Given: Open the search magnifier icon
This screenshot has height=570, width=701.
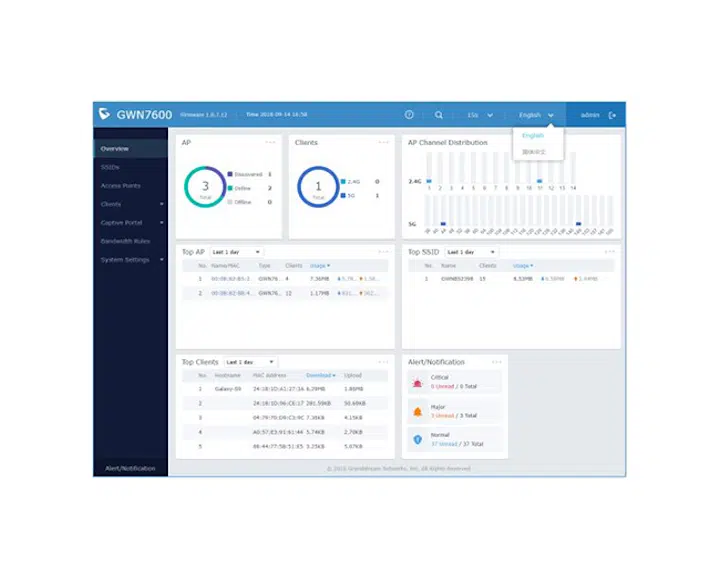Looking at the screenshot, I should pos(439,115).
